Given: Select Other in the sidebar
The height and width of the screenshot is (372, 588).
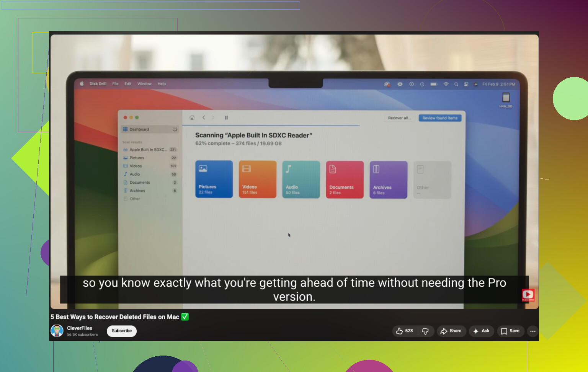Looking at the screenshot, I should coord(150,199).
